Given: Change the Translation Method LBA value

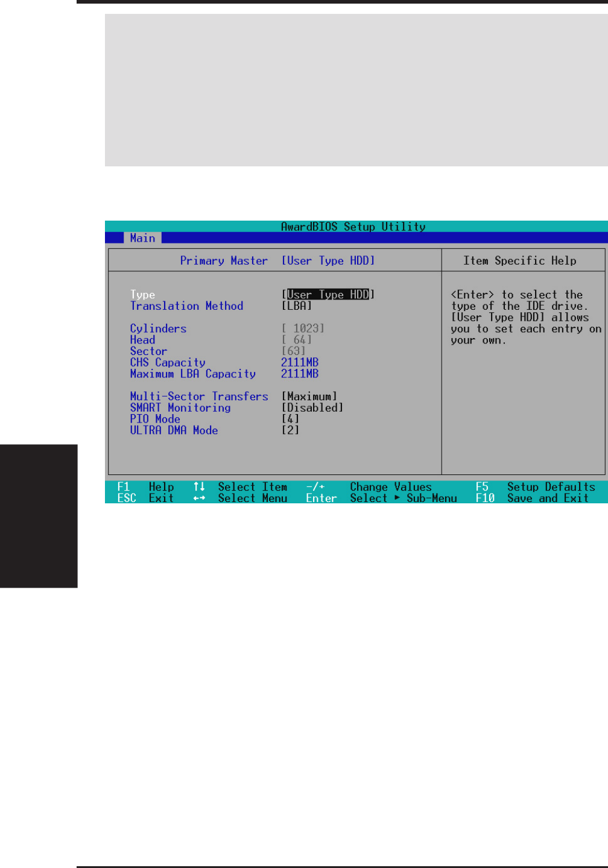Looking at the screenshot, I should pyautogui.click(x=297, y=306).
